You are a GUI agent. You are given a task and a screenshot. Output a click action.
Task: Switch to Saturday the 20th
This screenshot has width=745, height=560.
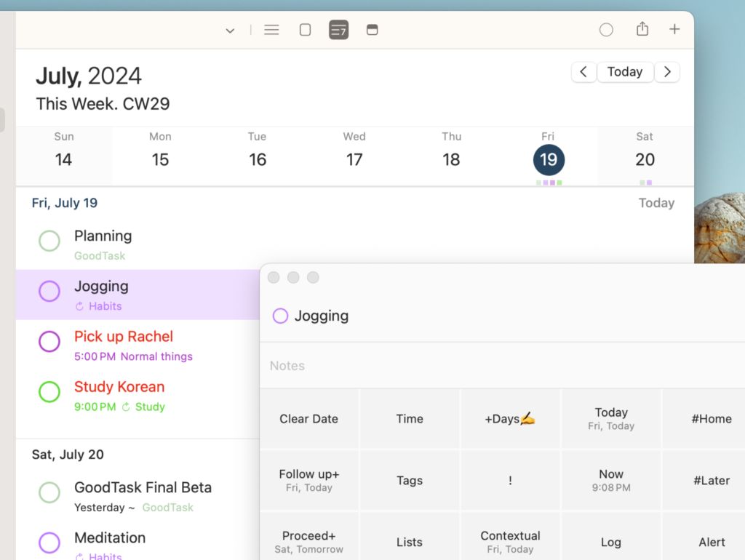pyautogui.click(x=645, y=159)
